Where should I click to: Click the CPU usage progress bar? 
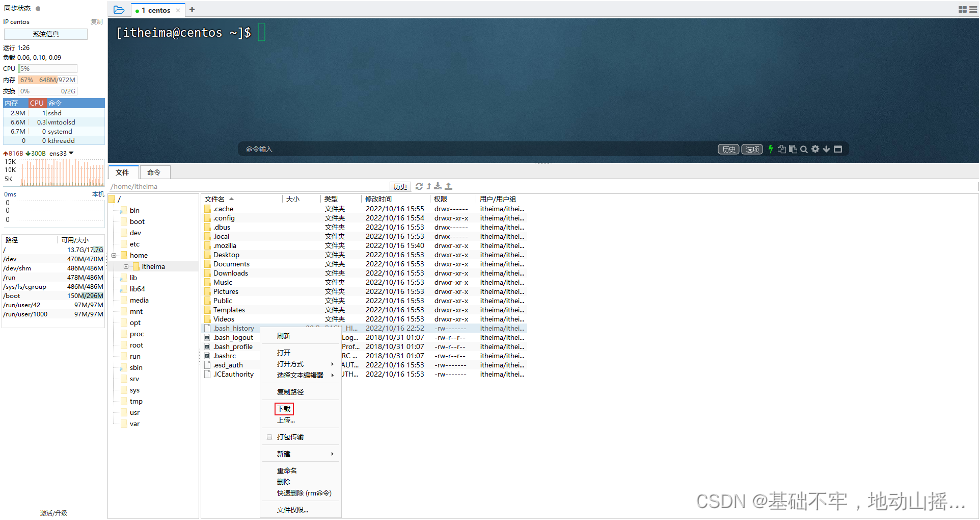[x=48, y=69]
